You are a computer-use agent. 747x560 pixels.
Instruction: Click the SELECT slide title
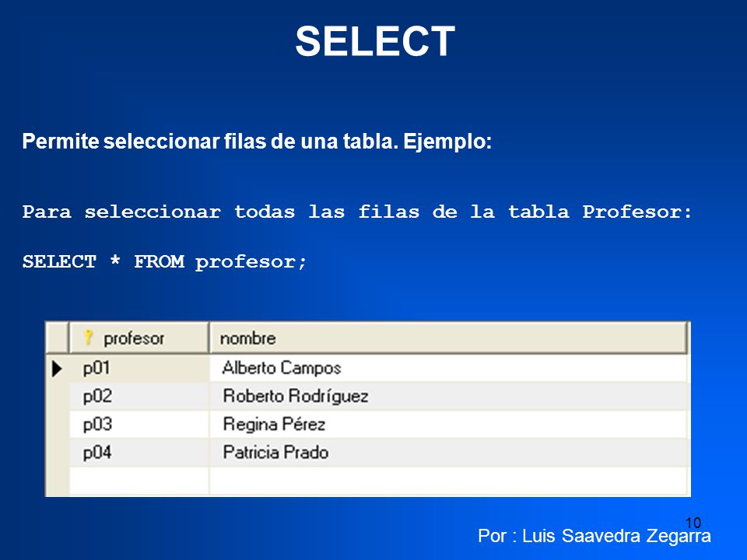click(375, 41)
